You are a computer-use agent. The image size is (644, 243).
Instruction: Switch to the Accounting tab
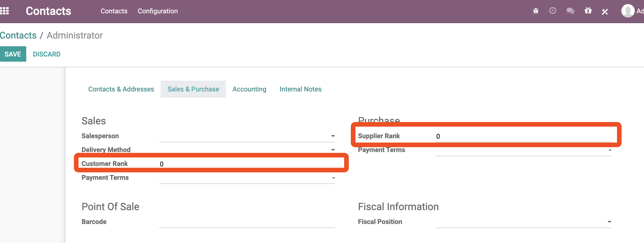click(249, 89)
